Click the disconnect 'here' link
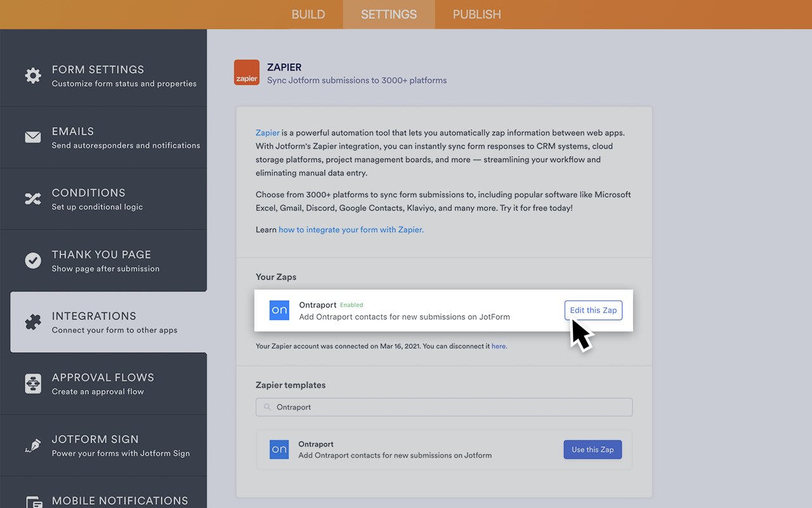 click(x=499, y=346)
